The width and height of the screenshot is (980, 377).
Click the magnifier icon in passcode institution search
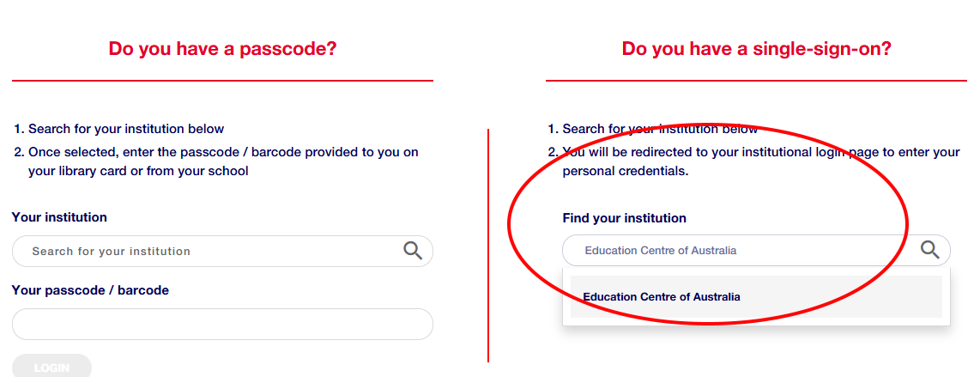point(413,250)
